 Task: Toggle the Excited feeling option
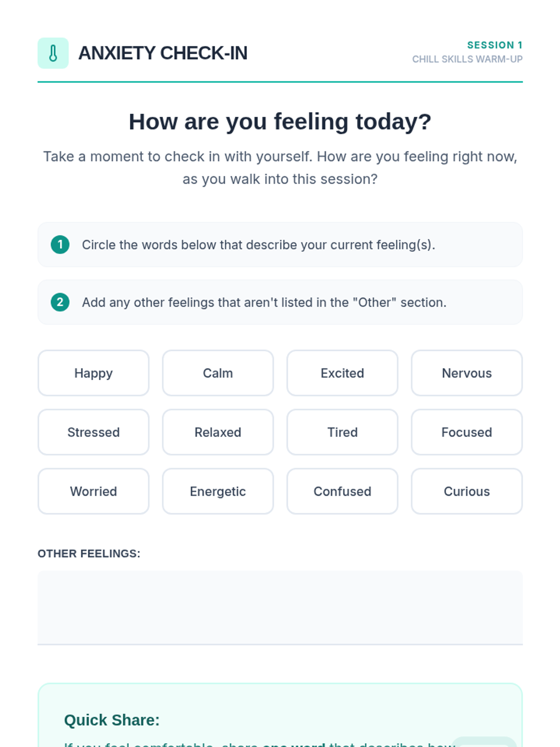click(342, 373)
